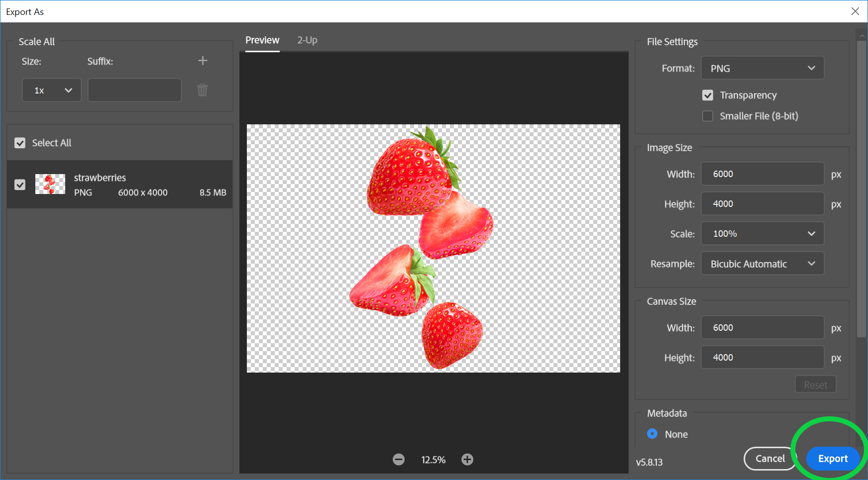Disable the Transparency checkbox
The width and height of the screenshot is (868, 480).
pyautogui.click(x=708, y=95)
